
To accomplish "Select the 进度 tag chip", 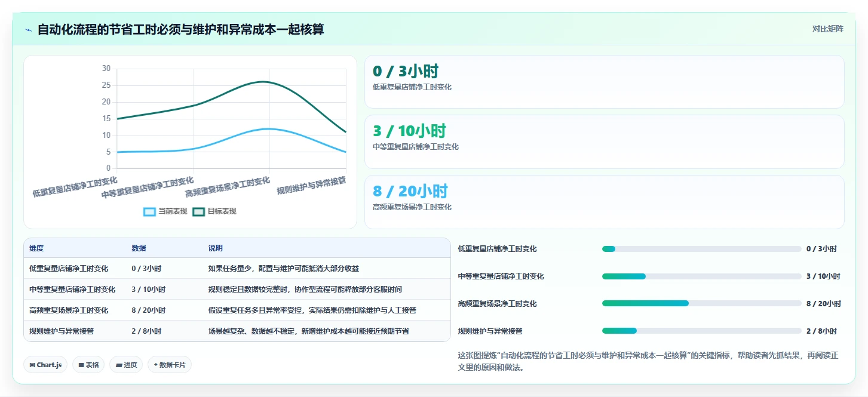I will pyautogui.click(x=126, y=365).
